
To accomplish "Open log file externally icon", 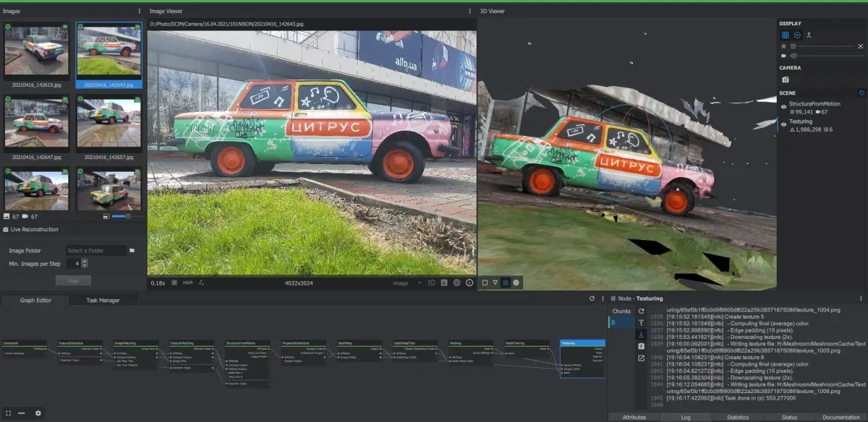I will click(x=641, y=358).
